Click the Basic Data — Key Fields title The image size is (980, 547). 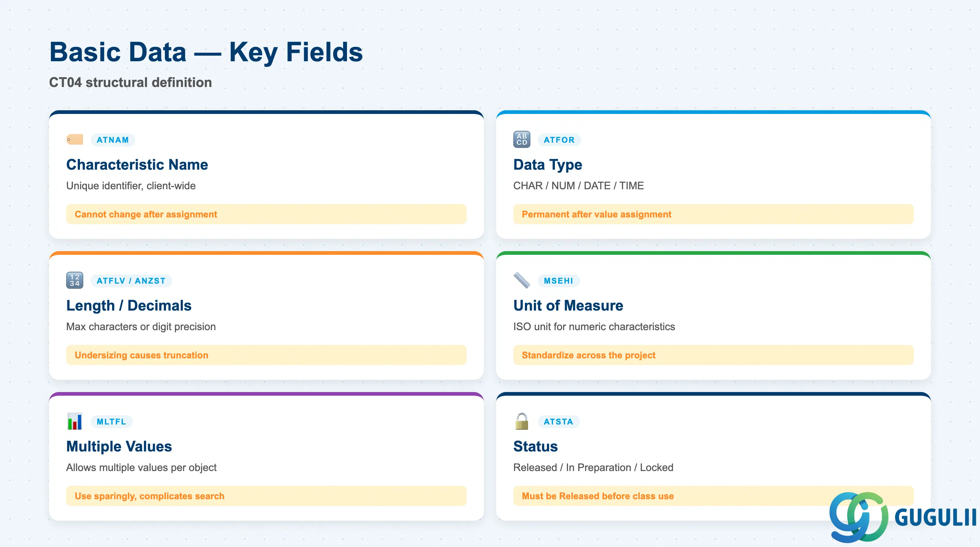(x=206, y=52)
